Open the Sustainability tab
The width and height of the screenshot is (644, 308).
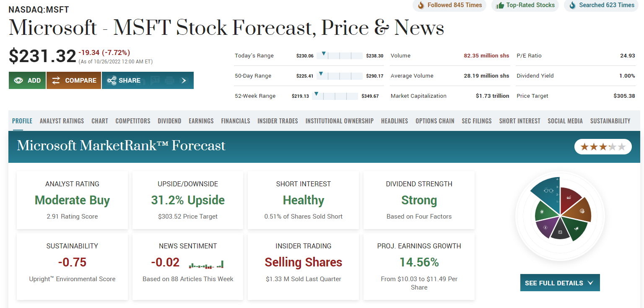coord(610,121)
